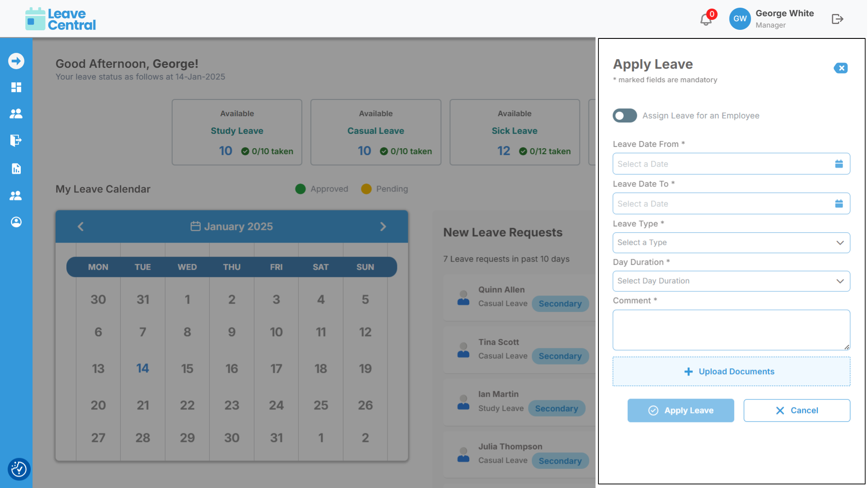868x488 pixels.
Task: Click the logout icon in header
Action: (837, 19)
